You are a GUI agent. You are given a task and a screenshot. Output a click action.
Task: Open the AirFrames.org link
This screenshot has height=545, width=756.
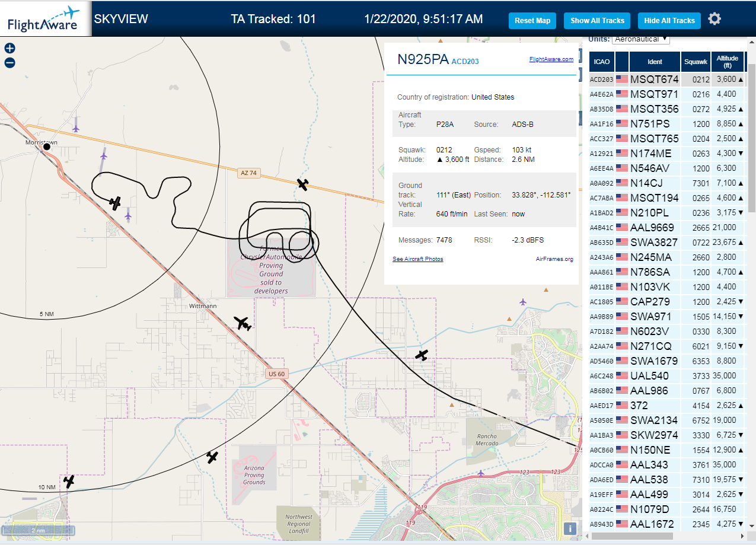coord(554,259)
